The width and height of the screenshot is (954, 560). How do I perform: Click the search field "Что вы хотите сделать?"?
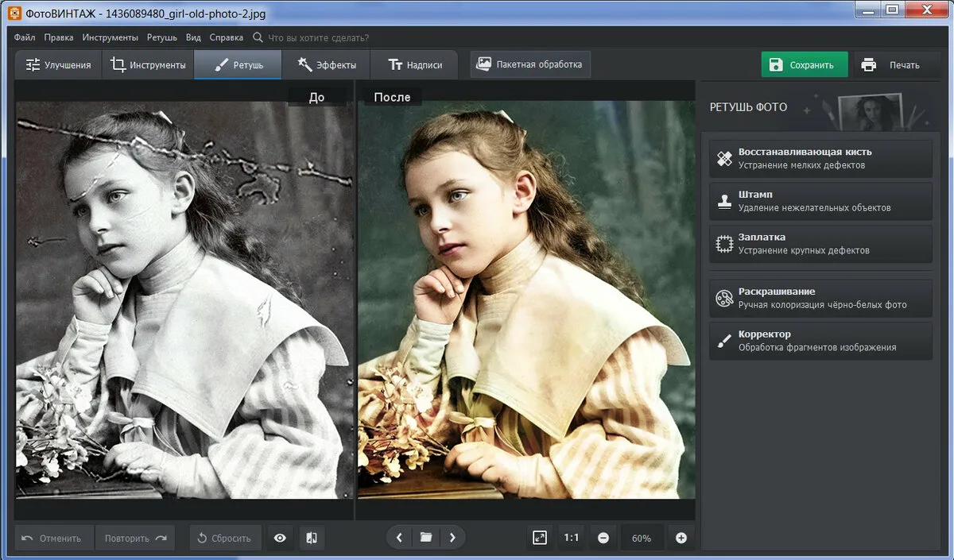point(318,37)
